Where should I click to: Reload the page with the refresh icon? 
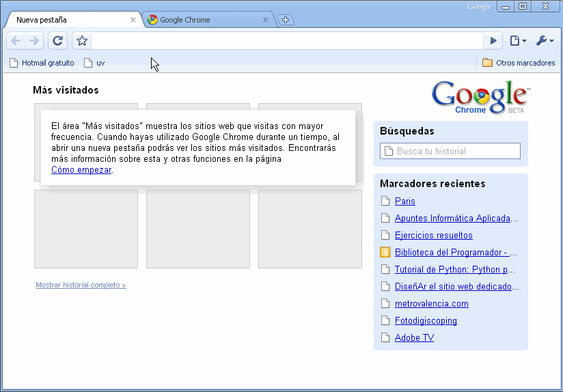[58, 40]
